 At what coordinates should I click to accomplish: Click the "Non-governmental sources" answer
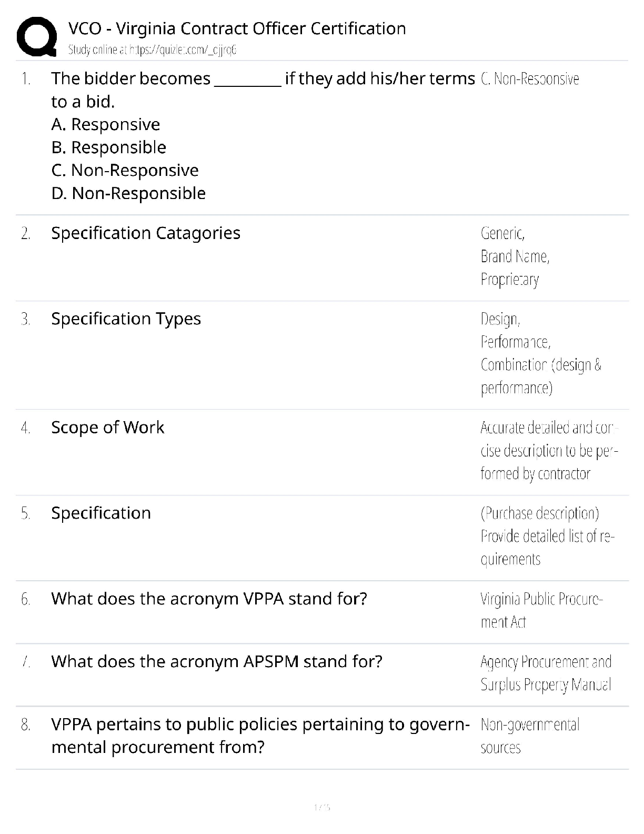tap(529, 736)
